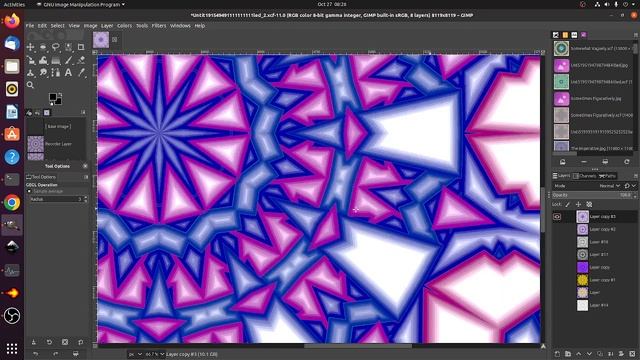Viewport: 640px width, 360px height.
Task: Refresh the images list preview
Action: point(627,162)
